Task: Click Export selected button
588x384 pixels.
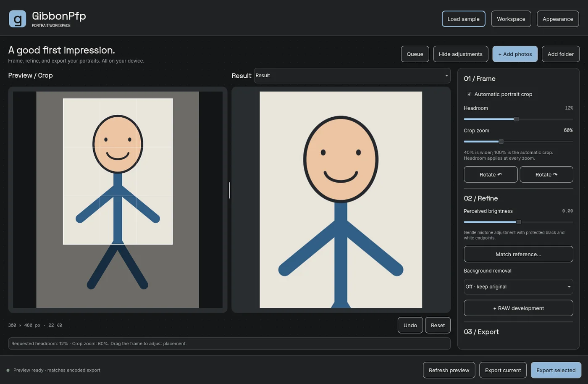Action: pyautogui.click(x=556, y=370)
